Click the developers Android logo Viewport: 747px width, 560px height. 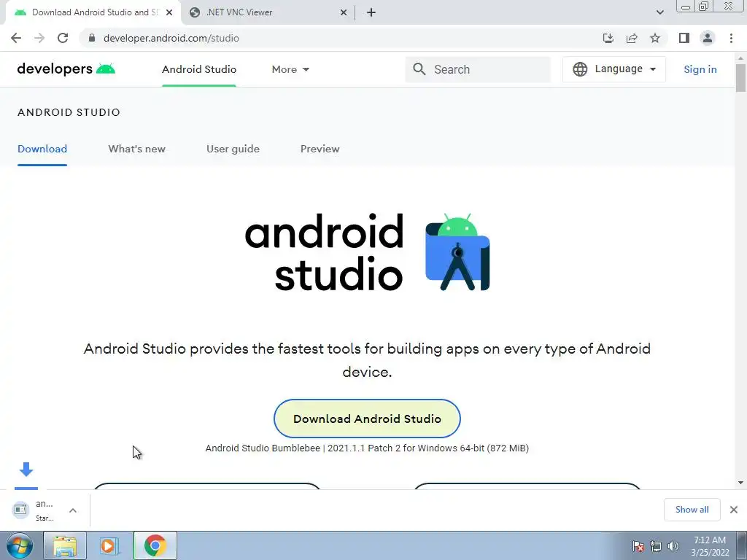tap(66, 69)
